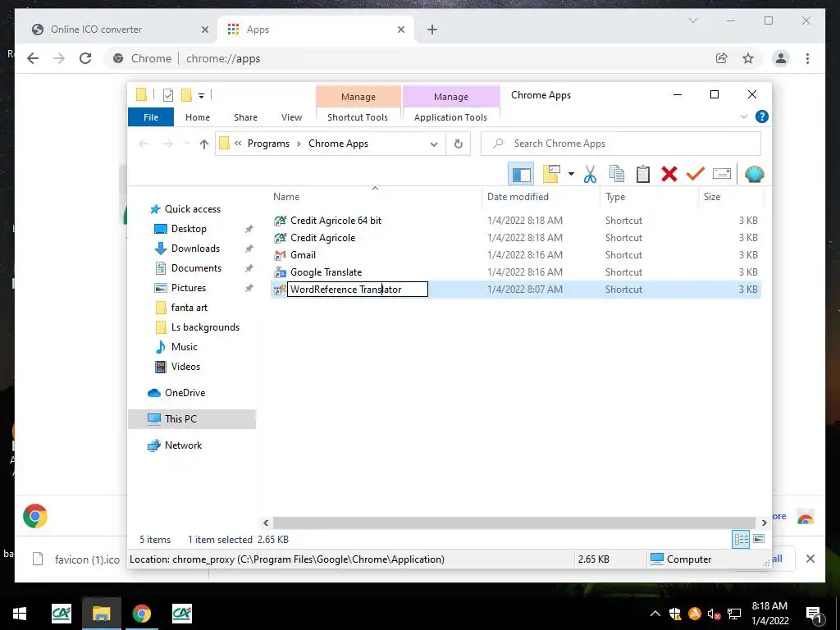
Task: Reload the Chrome page
Action: click(85, 58)
